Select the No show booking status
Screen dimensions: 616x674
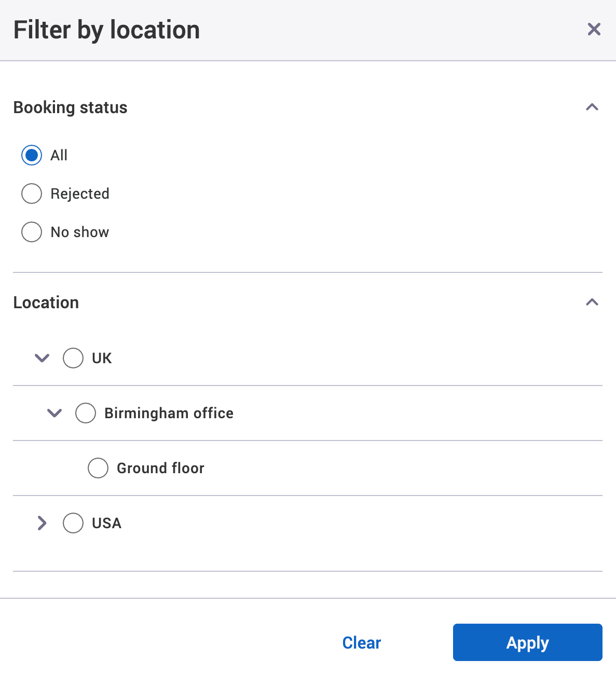coord(32,232)
